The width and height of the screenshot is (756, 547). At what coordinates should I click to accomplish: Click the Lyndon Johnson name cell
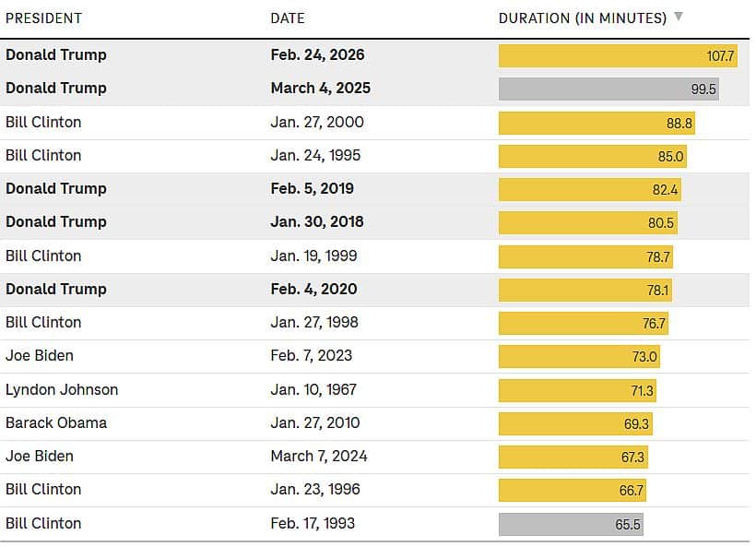click(62, 390)
